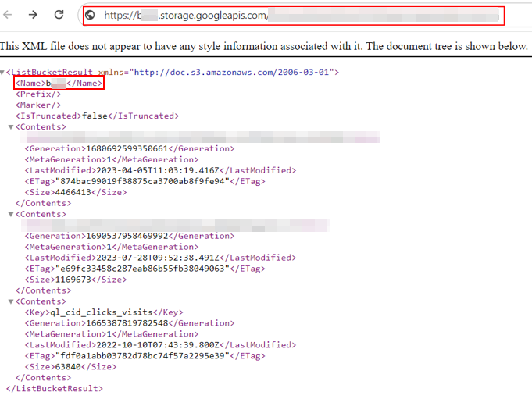Reload the page with the refresh icon
The width and height of the screenshot is (532, 399).
59,15
